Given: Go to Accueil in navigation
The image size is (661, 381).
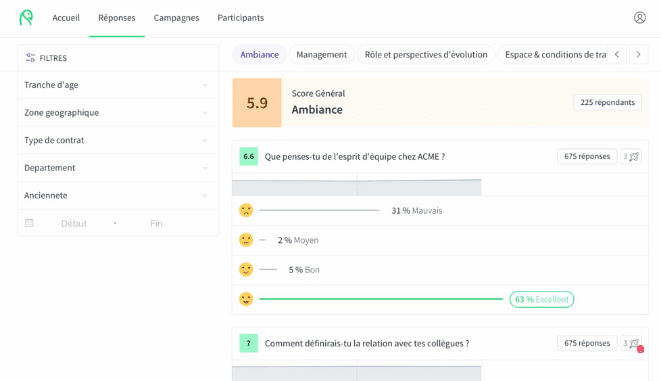Looking at the screenshot, I should pyautogui.click(x=66, y=18).
